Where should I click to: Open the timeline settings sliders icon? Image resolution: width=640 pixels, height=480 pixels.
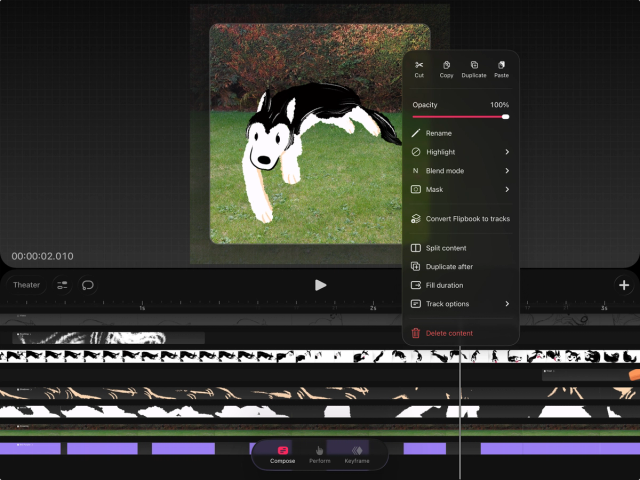pyautogui.click(x=62, y=285)
